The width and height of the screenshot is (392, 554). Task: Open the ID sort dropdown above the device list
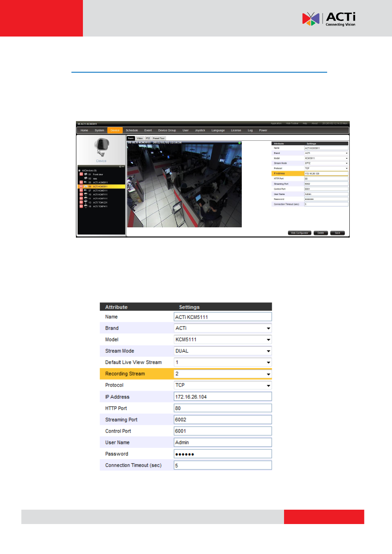(121, 167)
